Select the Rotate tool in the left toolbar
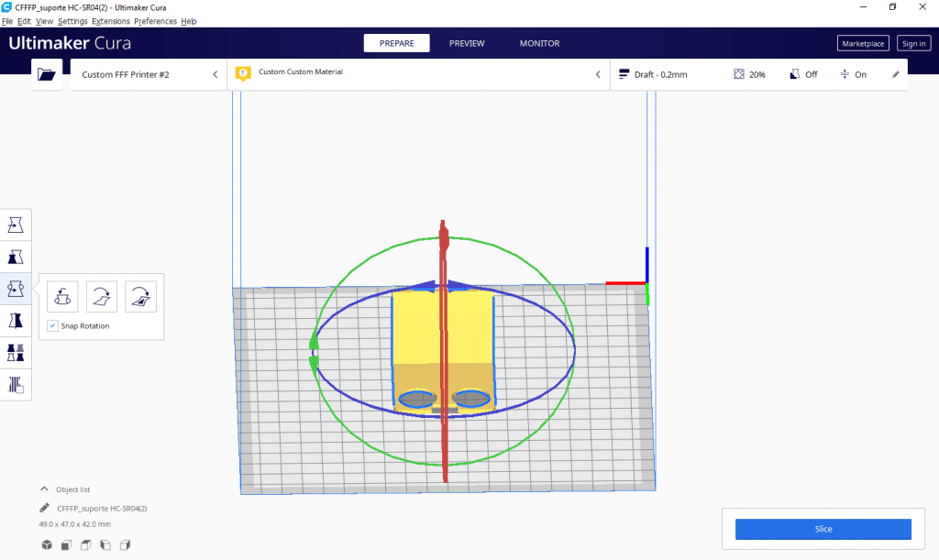939x560 pixels. pos(16,289)
